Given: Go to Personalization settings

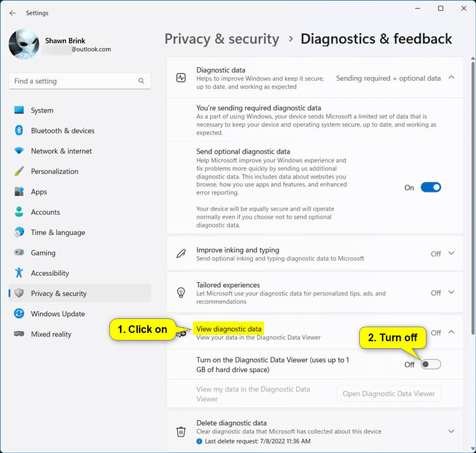Looking at the screenshot, I should pos(55,172).
